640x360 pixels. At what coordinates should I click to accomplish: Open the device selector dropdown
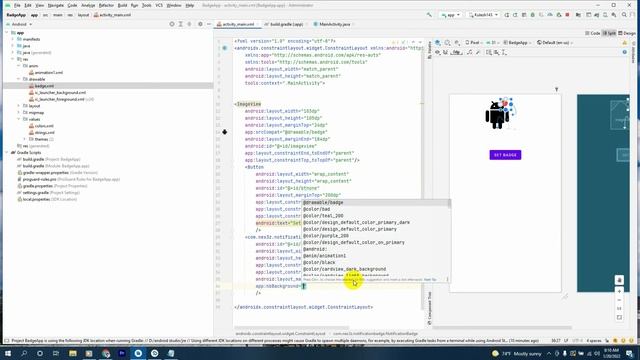(x=484, y=15)
